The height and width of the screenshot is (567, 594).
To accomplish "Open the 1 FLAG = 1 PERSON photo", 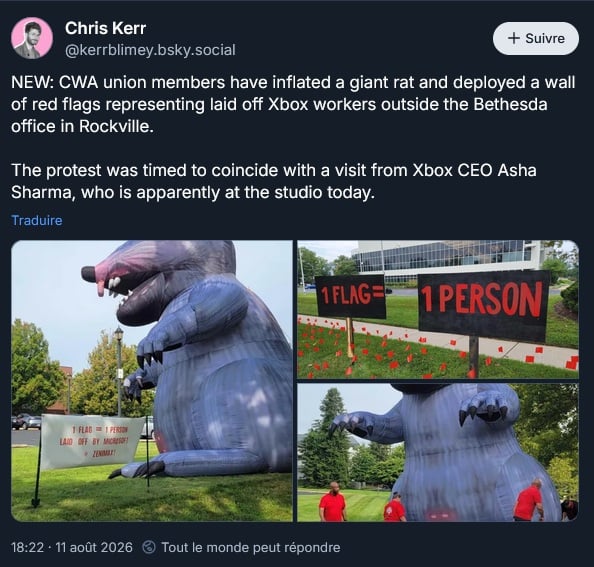I will [438, 309].
